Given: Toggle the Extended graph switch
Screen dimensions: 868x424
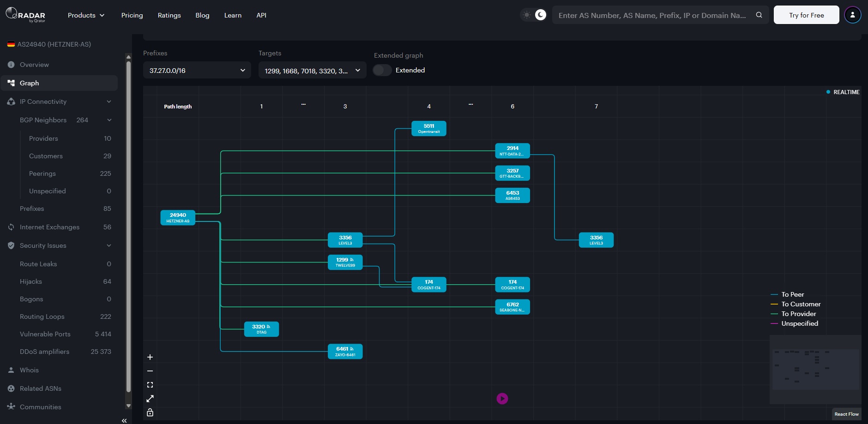Looking at the screenshot, I should [x=382, y=70].
